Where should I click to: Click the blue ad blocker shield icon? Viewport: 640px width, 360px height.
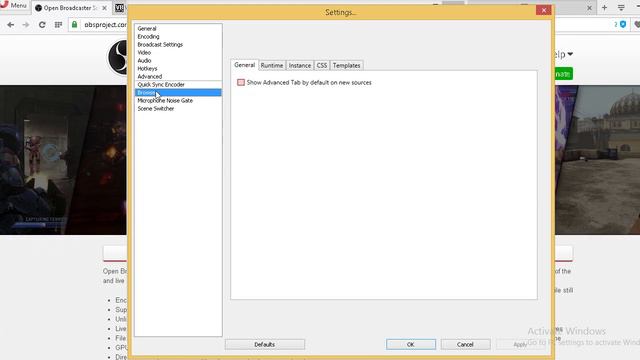[623, 24]
